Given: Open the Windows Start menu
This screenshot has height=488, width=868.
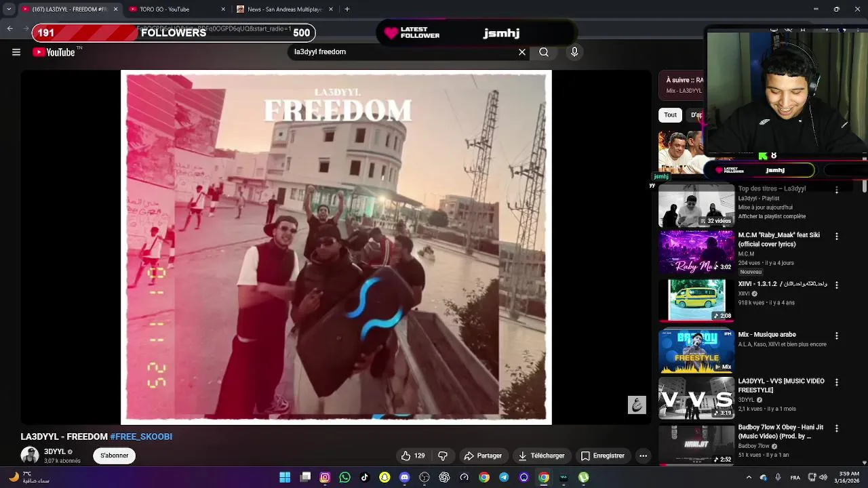Looking at the screenshot, I should pyautogui.click(x=285, y=477).
